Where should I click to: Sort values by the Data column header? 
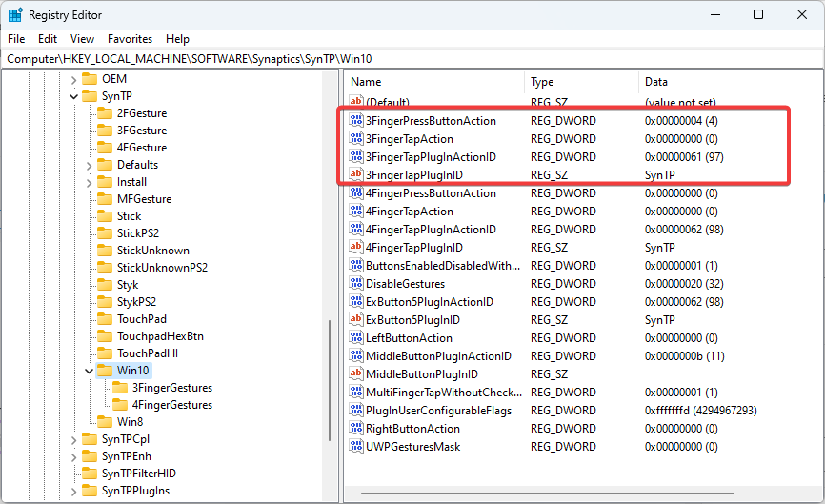click(730, 82)
